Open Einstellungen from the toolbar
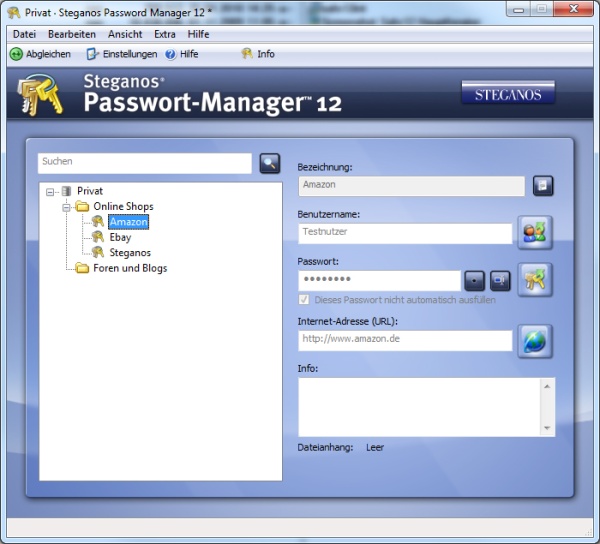 [122, 54]
